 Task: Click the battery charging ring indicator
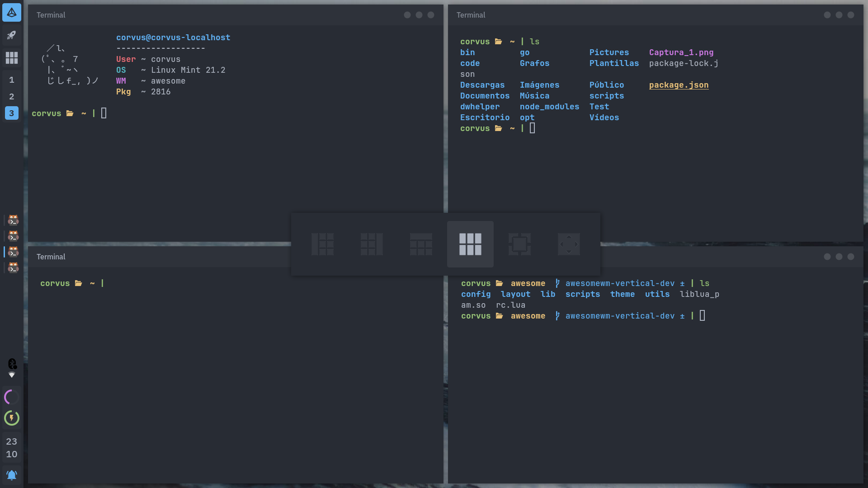(12, 418)
